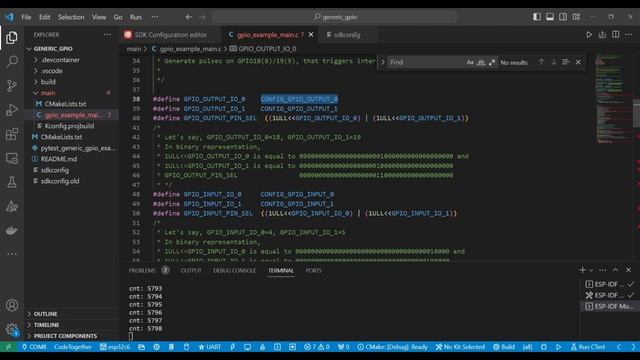Click the split editor icon

pyautogui.click(x=616, y=35)
